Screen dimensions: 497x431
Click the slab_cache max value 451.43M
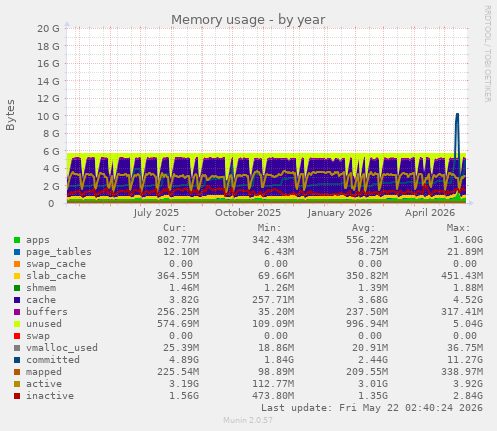click(x=462, y=276)
